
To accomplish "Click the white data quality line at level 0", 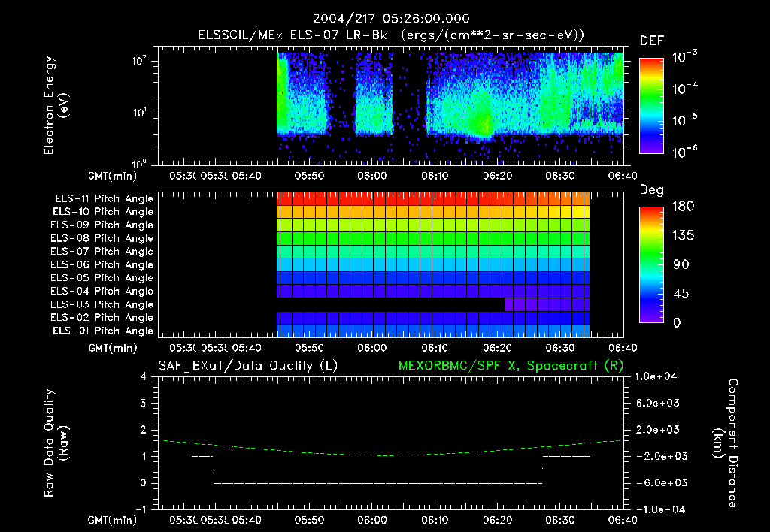I will (377, 483).
